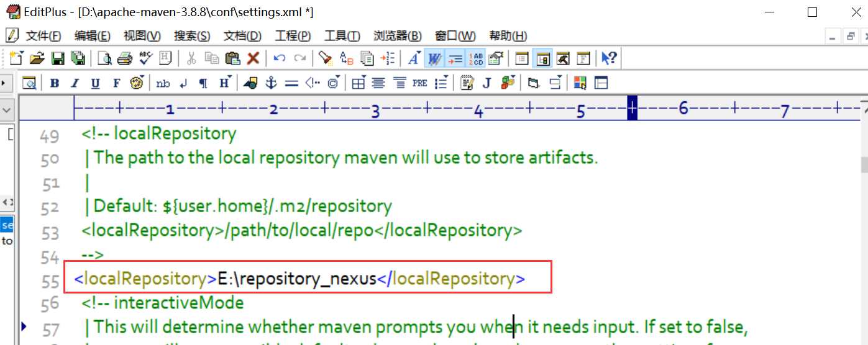The image size is (868, 345).
Task: Click the vertical scrollbar thumb
Action: pyautogui.click(x=864, y=164)
